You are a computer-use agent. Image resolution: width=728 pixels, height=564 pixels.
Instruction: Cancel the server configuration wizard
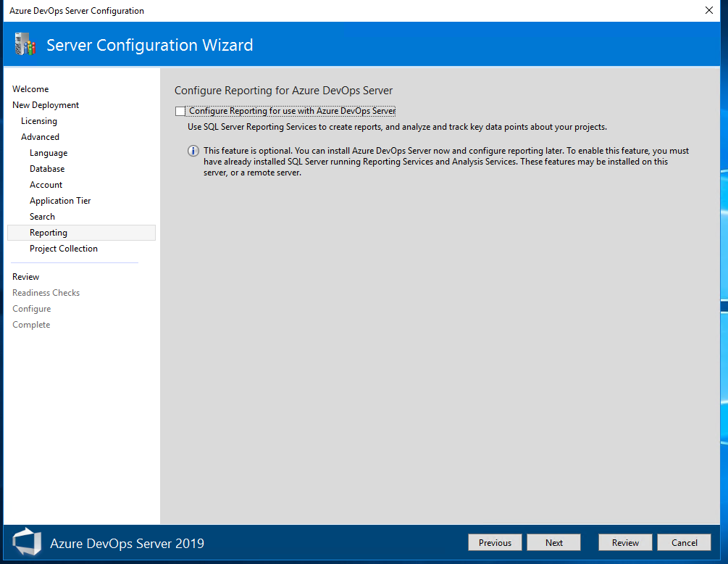[x=684, y=543]
